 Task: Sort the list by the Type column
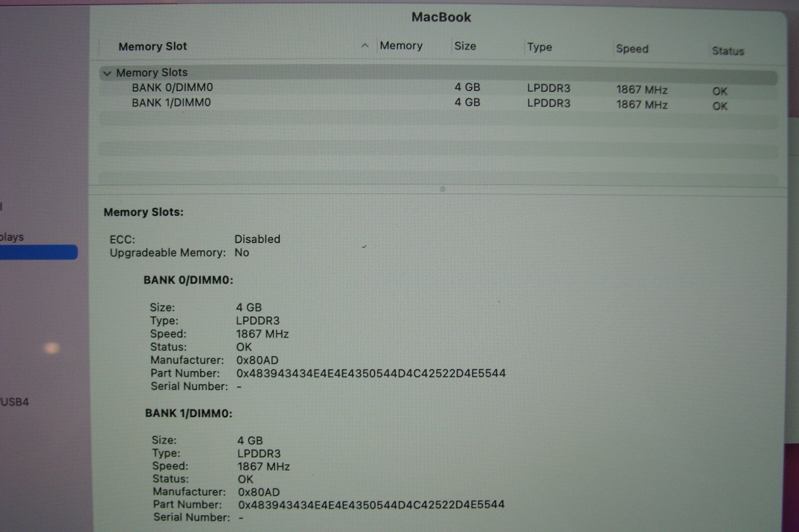click(539, 46)
